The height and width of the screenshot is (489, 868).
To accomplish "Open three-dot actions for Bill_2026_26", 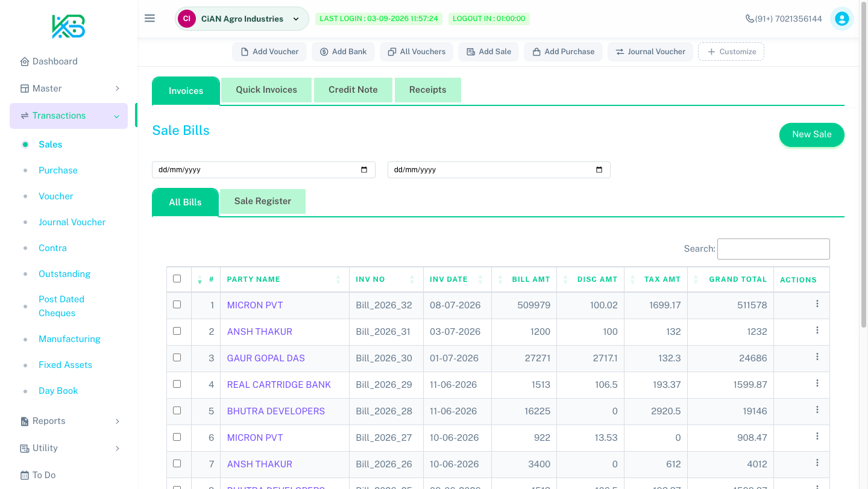I will [x=817, y=463].
